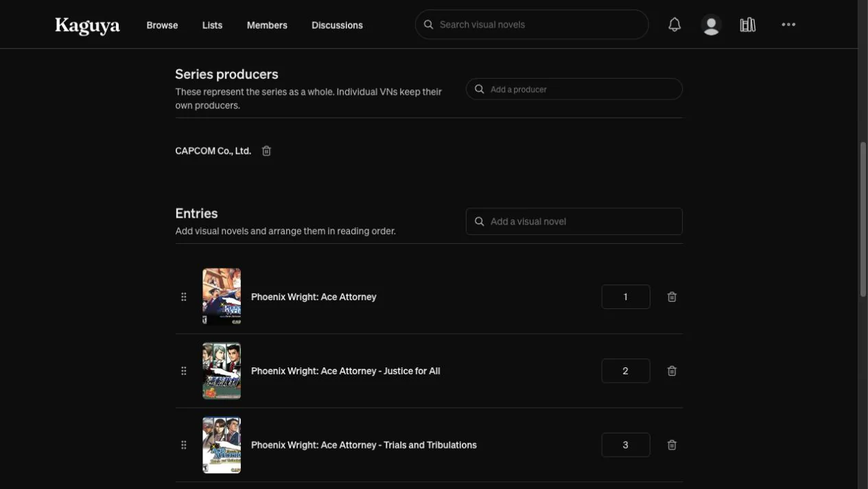Screen dimensions: 868x489
Task: Grab drag handle for Justice for All entry
Action: pos(184,371)
